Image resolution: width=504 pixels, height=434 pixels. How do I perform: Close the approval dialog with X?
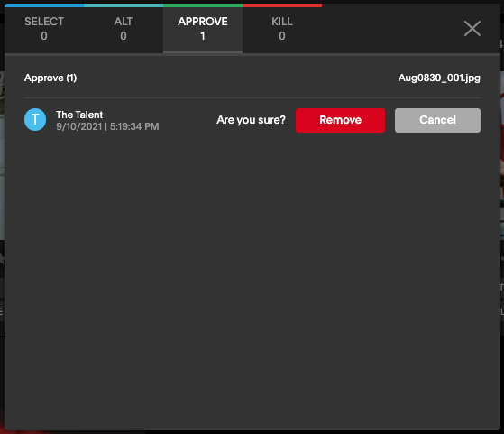(x=472, y=29)
